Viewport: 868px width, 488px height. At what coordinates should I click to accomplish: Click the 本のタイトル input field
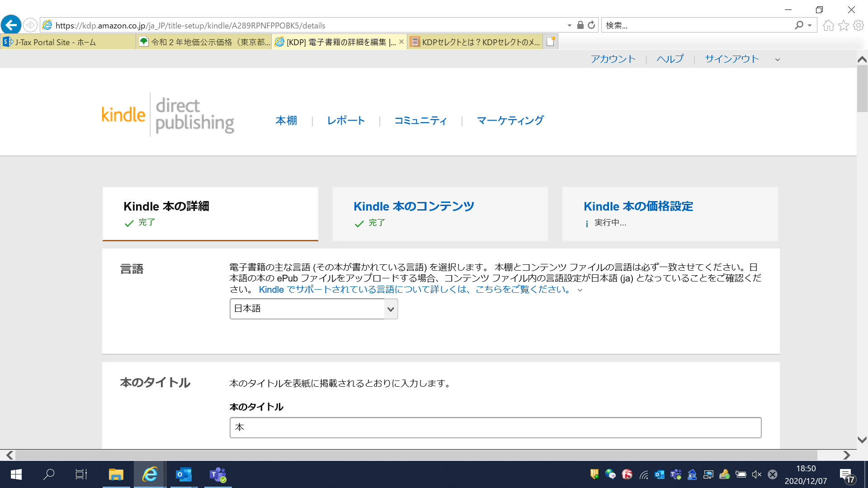(x=495, y=427)
